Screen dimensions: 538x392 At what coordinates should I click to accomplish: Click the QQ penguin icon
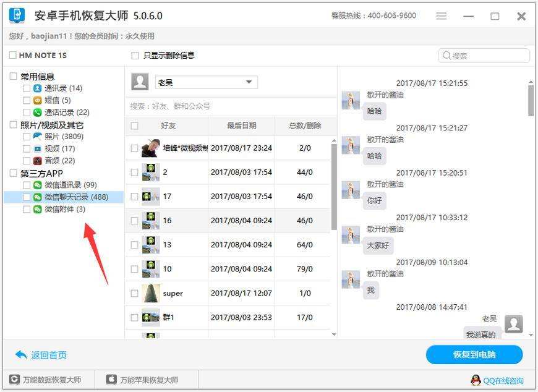(x=476, y=380)
